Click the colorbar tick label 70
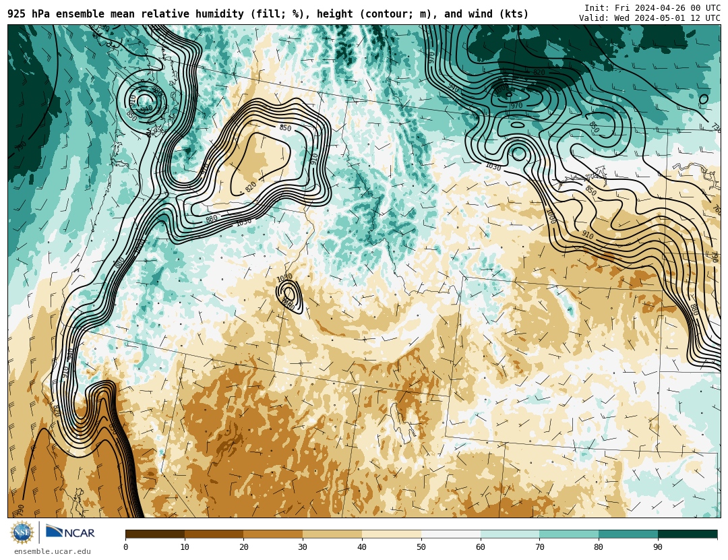 [x=539, y=547]
